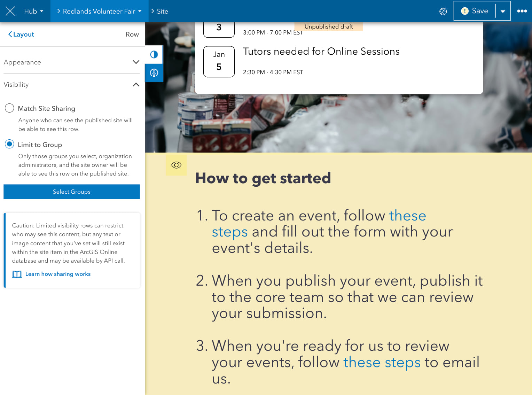Click the half-circle contrast icon

[154, 55]
